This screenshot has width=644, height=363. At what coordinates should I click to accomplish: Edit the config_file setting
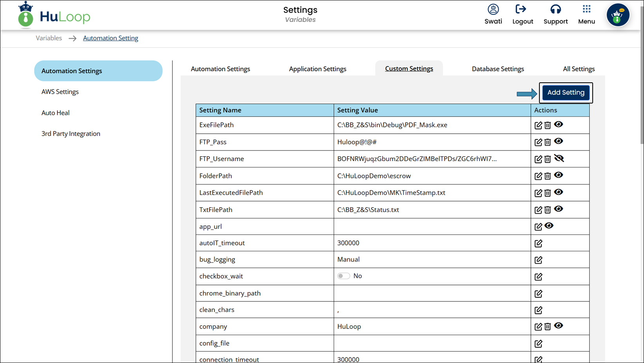click(x=538, y=344)
